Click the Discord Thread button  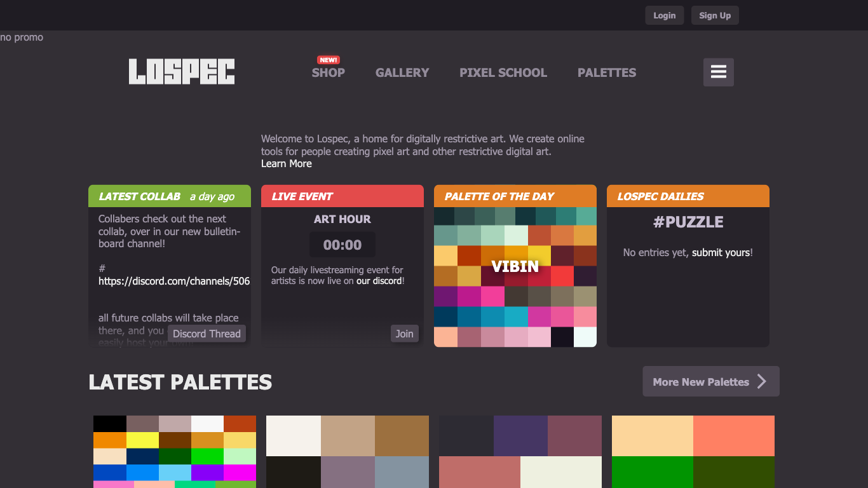207,334
